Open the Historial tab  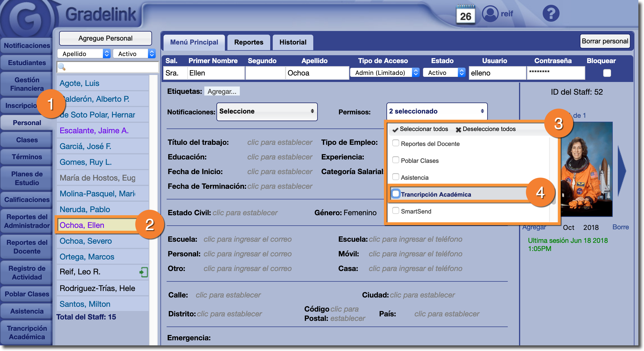pyautogui.click(x=293, y=42)
